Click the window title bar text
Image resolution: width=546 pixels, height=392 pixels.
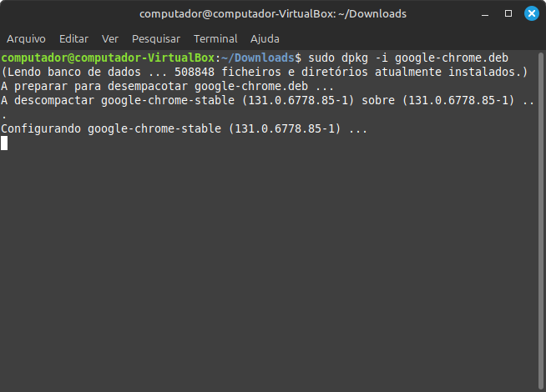(273, 14)
